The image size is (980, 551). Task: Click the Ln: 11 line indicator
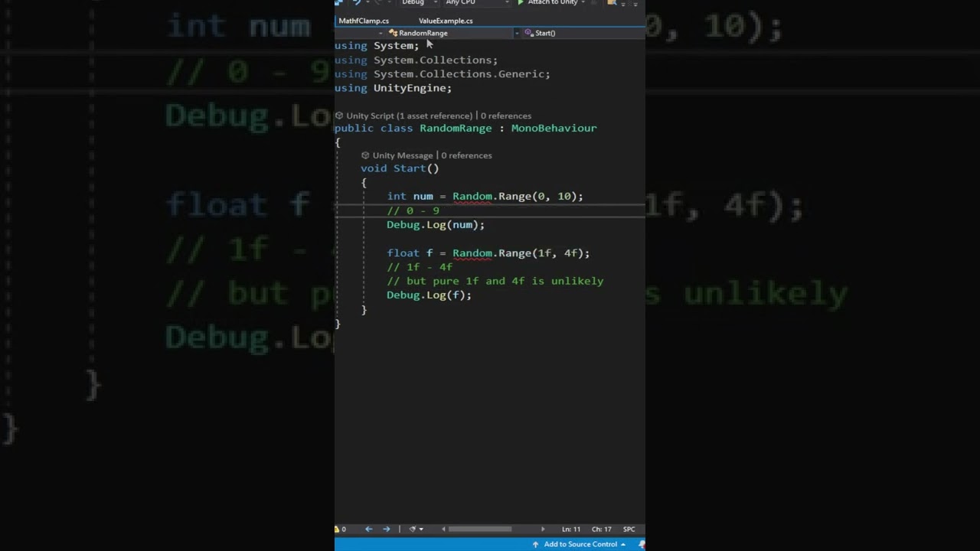tap(571, 529)
